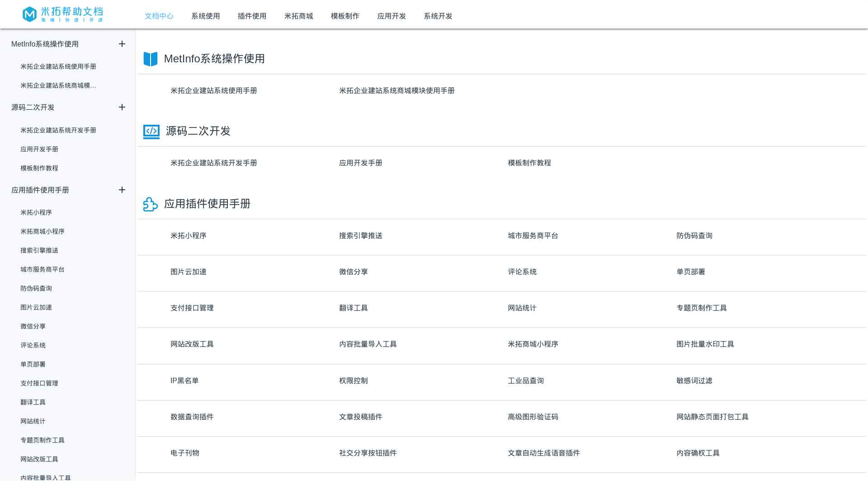Open the 系统开发 nav tab
Screen dimensions: 868x488
pos(439,16)
